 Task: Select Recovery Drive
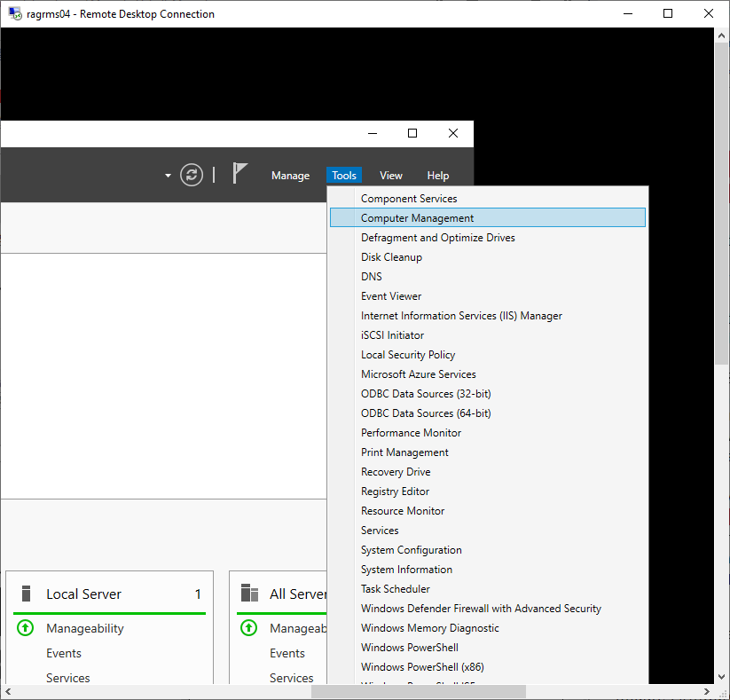point(488,472)
